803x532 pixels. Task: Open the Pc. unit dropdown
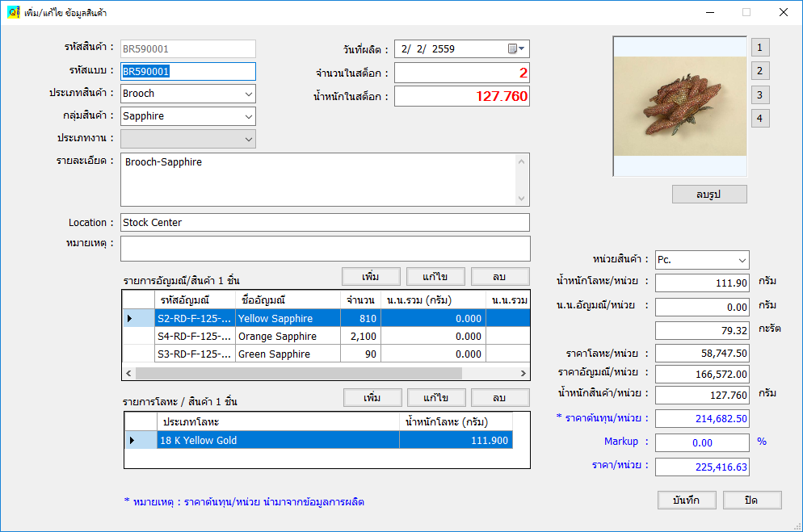tap(742, 260)
